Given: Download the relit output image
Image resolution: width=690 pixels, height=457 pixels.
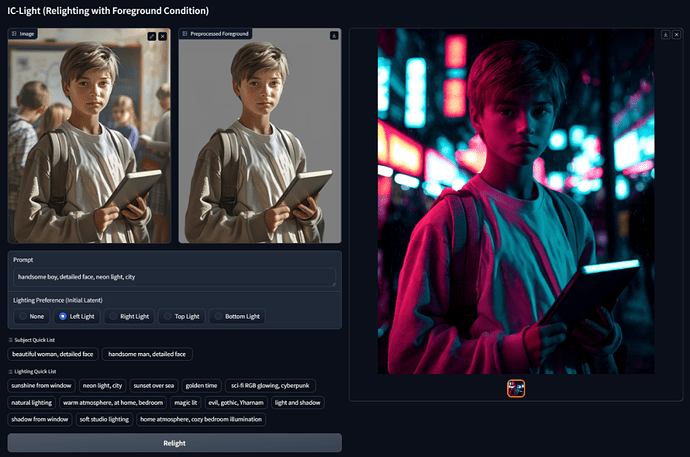Looking at the screenshot, I should click(x=665, y=34).
